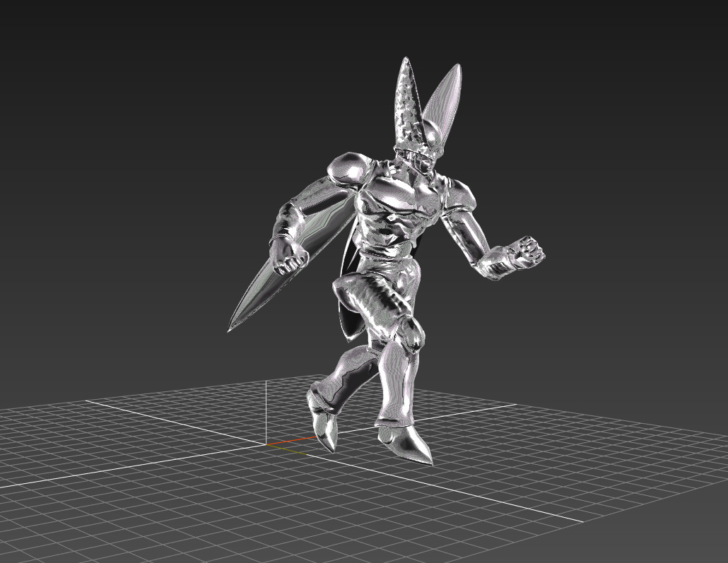
Task: Click the red axis line at grid origin
Action: click(x=292, y=440)
